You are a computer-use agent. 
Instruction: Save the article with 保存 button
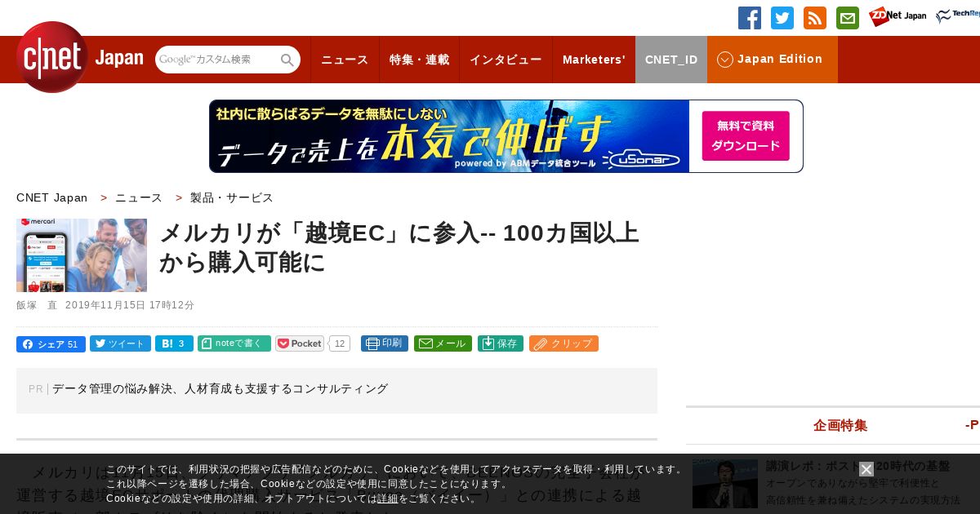pyautogui.click(x=501, y=343)
